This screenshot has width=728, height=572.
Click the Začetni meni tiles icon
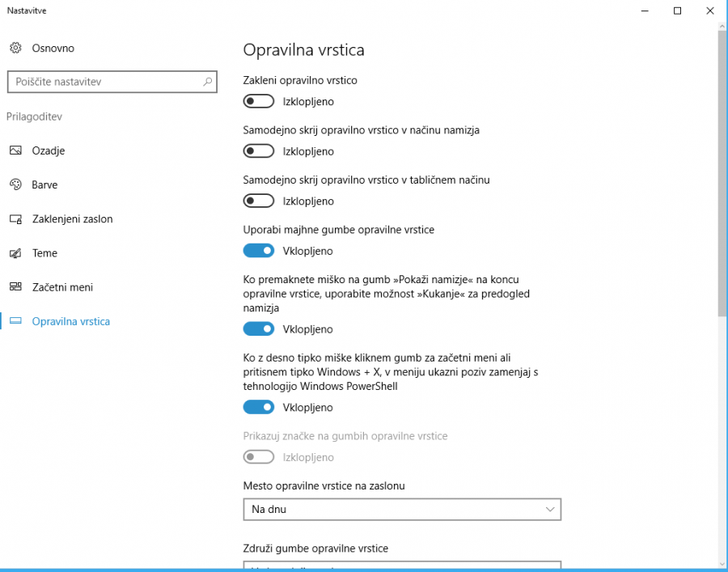[15, 287]
